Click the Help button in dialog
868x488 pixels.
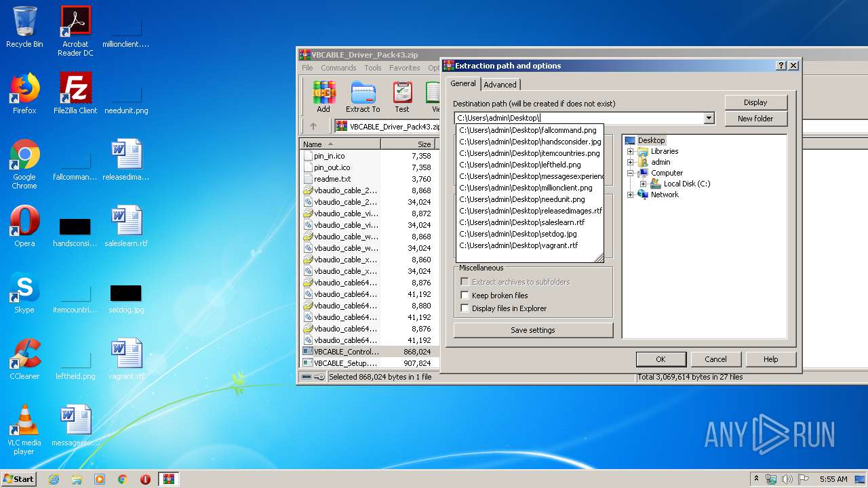(770, 359)
